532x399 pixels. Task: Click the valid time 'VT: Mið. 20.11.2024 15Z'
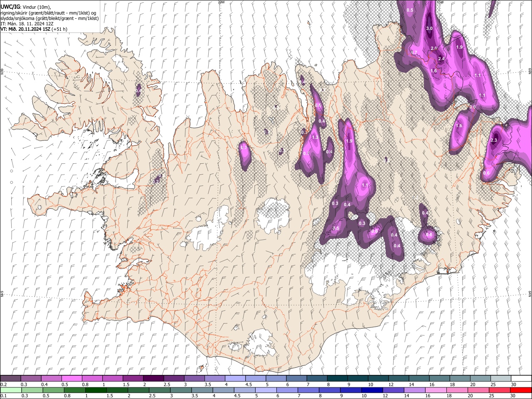pyautogui.click(x=25, y=29)
